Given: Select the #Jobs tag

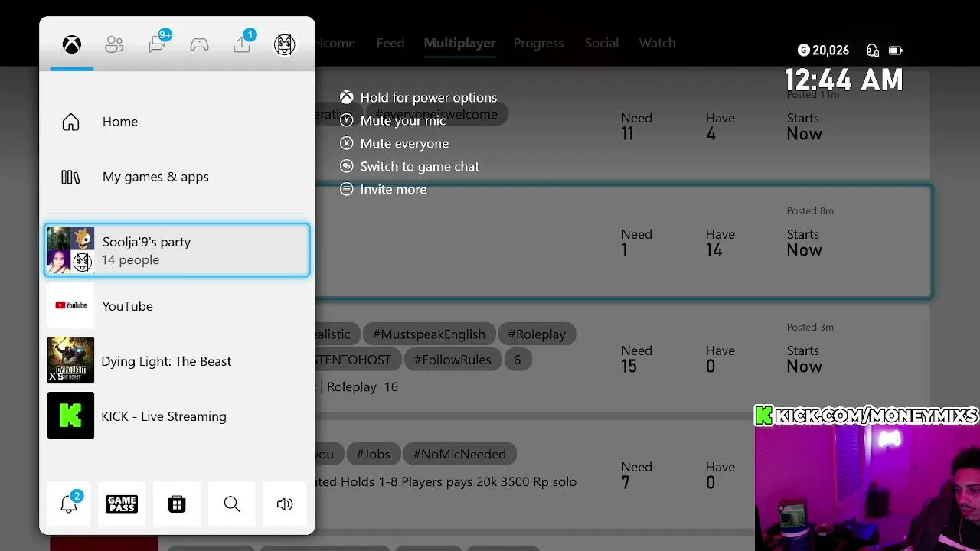Looking at the screenshot, I should pyautogui.click(x=373, y=454).
